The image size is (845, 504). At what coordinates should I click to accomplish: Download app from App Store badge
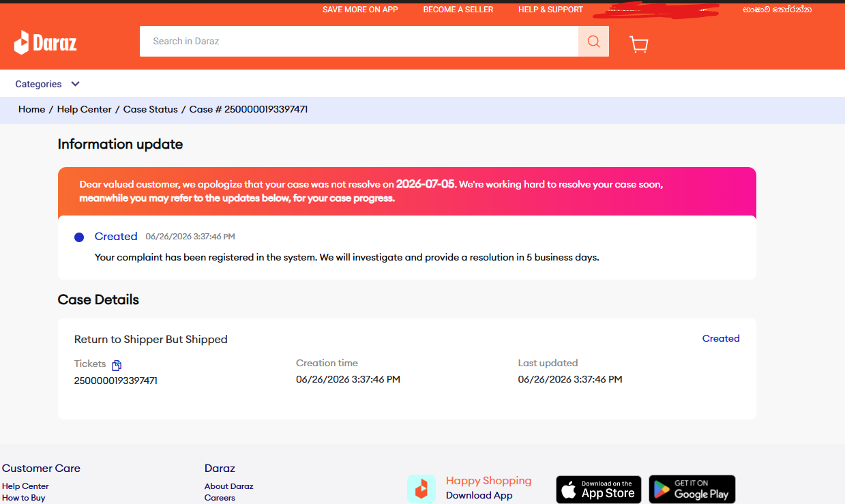599,489
